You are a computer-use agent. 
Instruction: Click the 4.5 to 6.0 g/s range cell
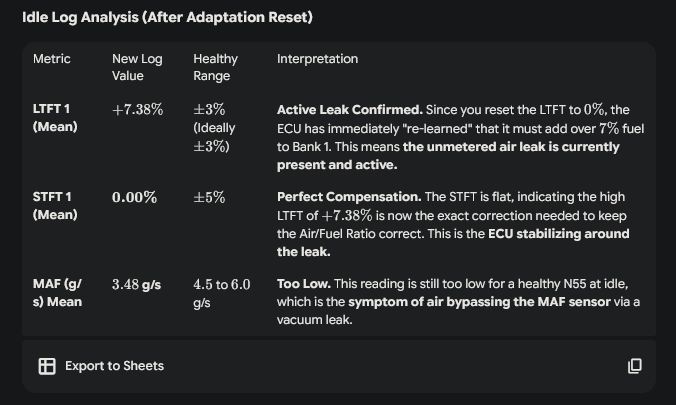[221, 293]
